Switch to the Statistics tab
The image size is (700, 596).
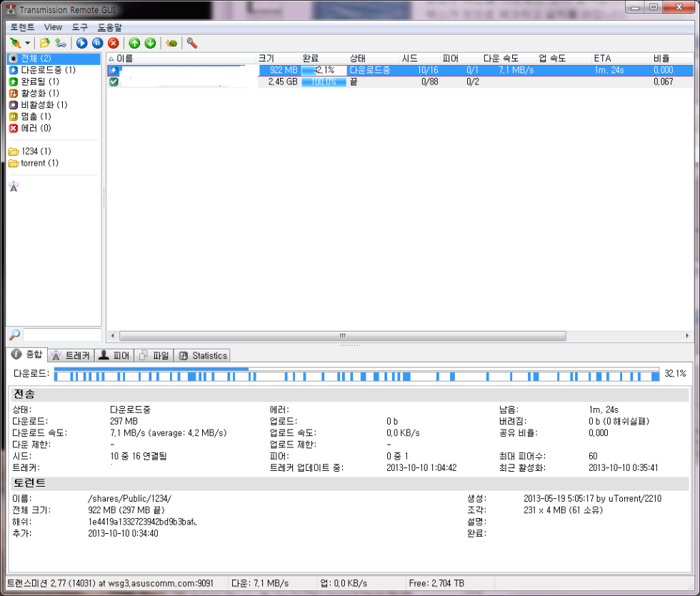pos(203,355)
